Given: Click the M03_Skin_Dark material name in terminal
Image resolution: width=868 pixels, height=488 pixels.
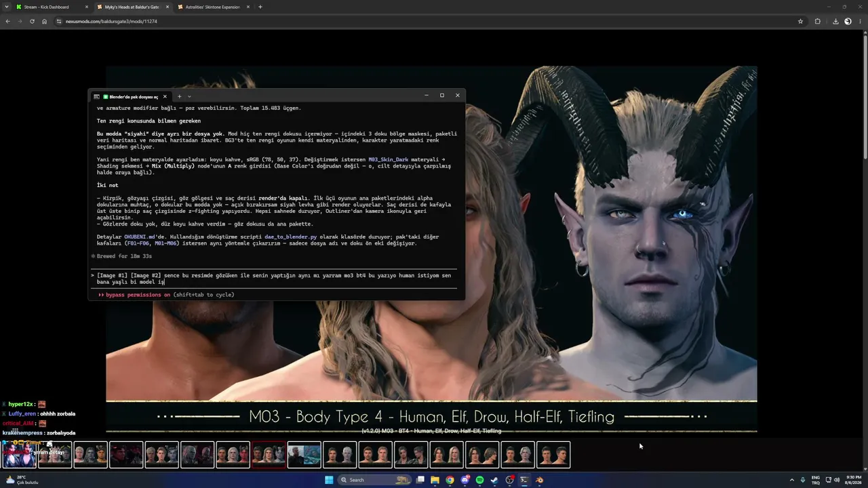Looking at the screenshot, I should [388, 159].
